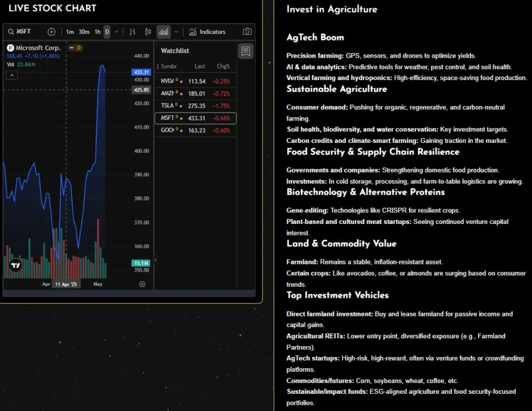The image size is (532, 411).
Task: Open chart settings gear near the time axis
Action: pos(142,284)
